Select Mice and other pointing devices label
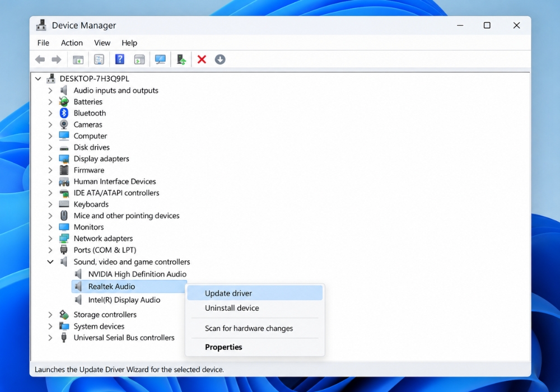The width and height of the screenshot is (560, 392). tap(127, 216)
